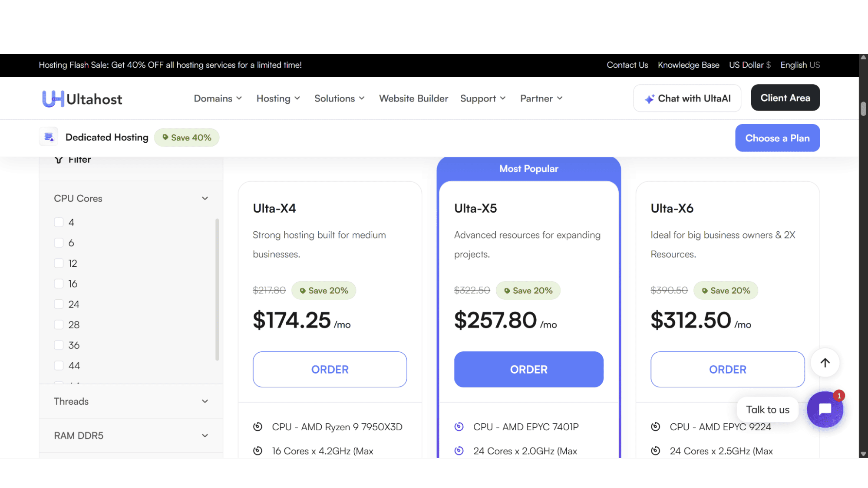Open the chat bubble widget
Viewport: 868px width, 488px height.
pos(825,409)
